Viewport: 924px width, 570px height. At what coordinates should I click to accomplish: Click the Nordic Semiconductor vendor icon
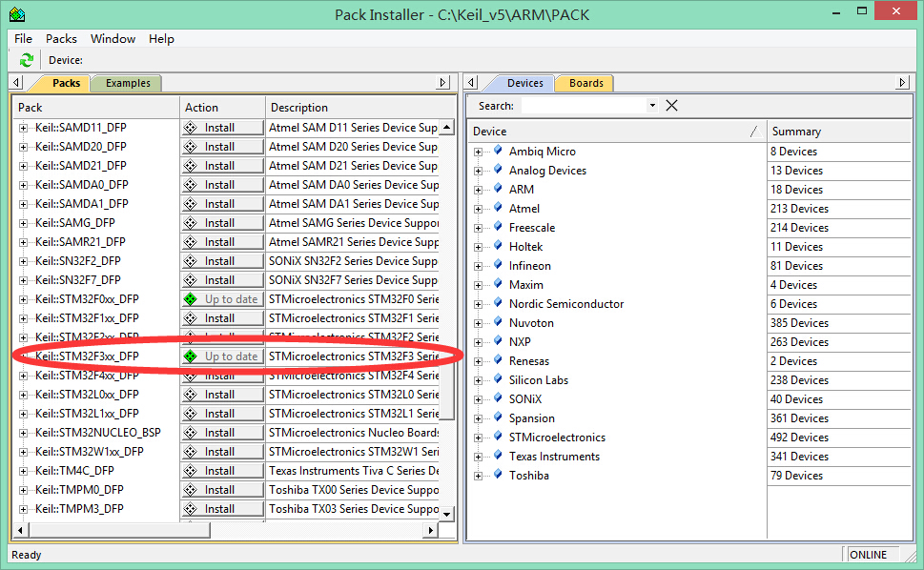[x=498, y=303]
